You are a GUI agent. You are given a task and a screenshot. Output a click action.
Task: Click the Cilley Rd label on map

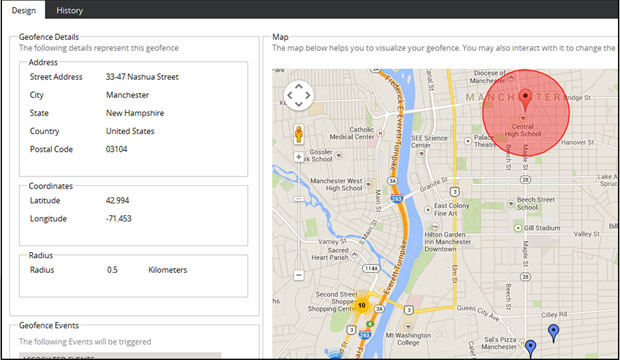click(554, 315)
